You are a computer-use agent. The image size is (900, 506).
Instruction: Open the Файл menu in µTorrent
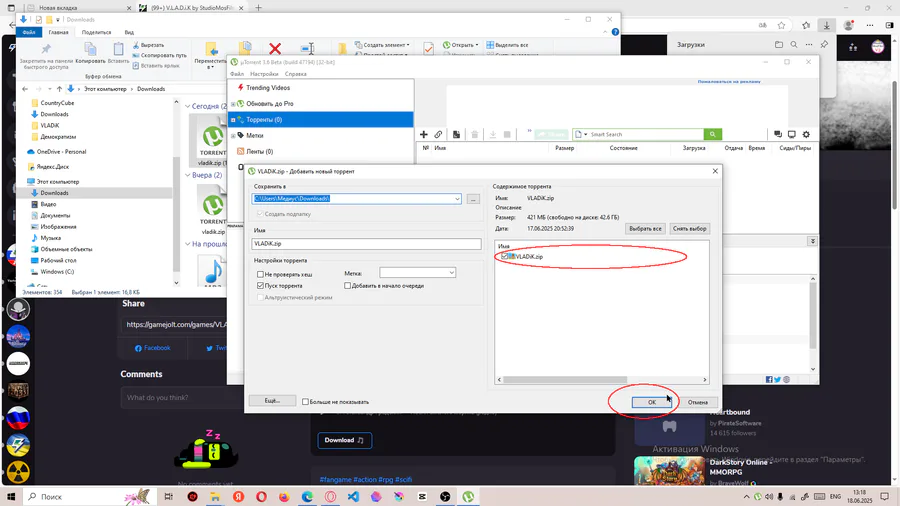[x=237, y=74]
